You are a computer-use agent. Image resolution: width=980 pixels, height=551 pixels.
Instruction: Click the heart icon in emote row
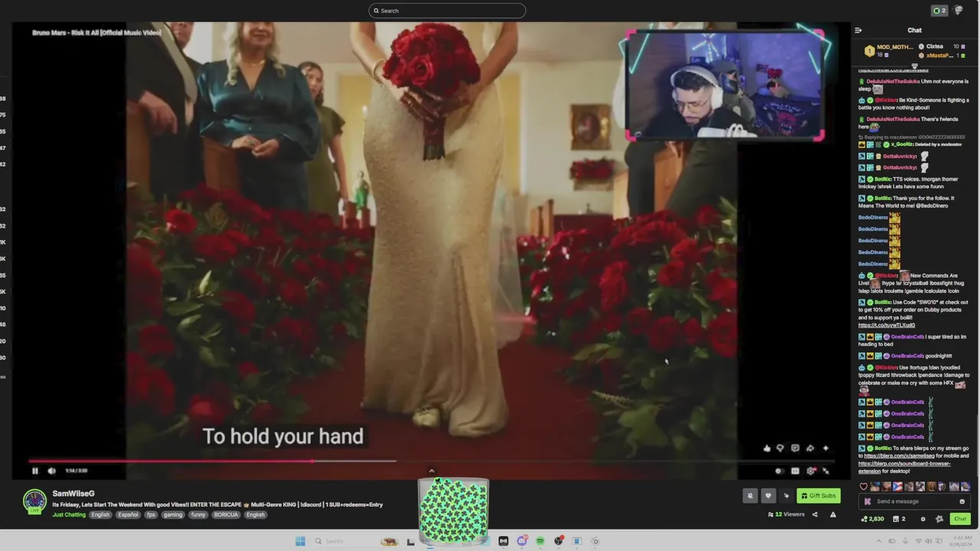click(x=864, y=487)
